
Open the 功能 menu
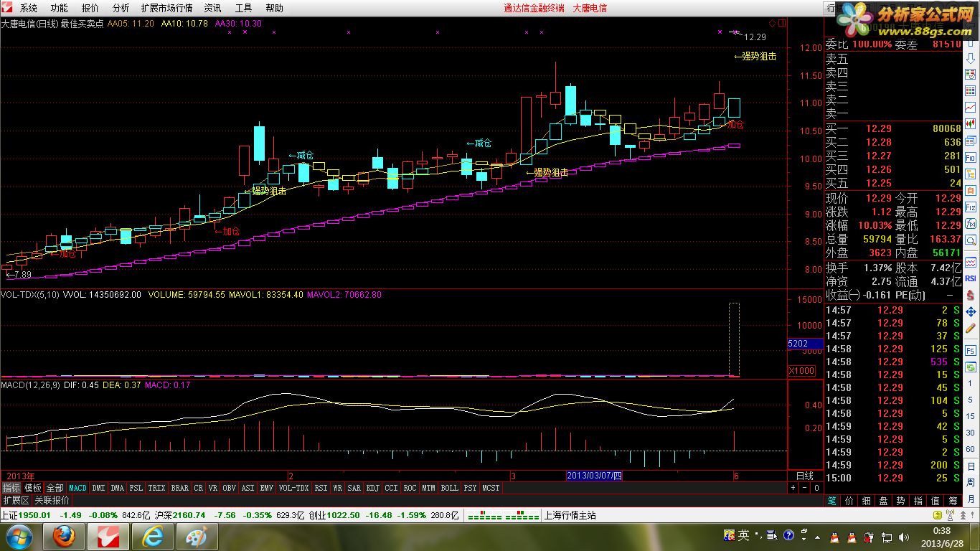pos(60,8)
